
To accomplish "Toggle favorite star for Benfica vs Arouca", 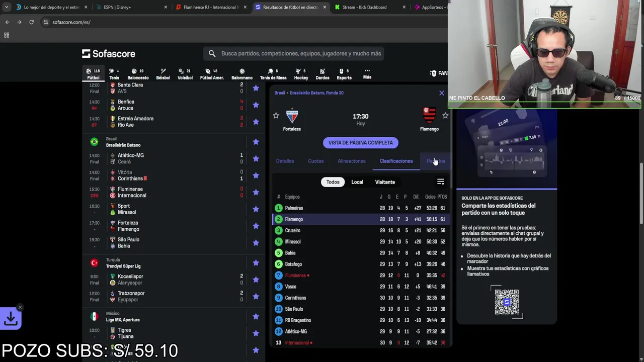I will point(256,105).
